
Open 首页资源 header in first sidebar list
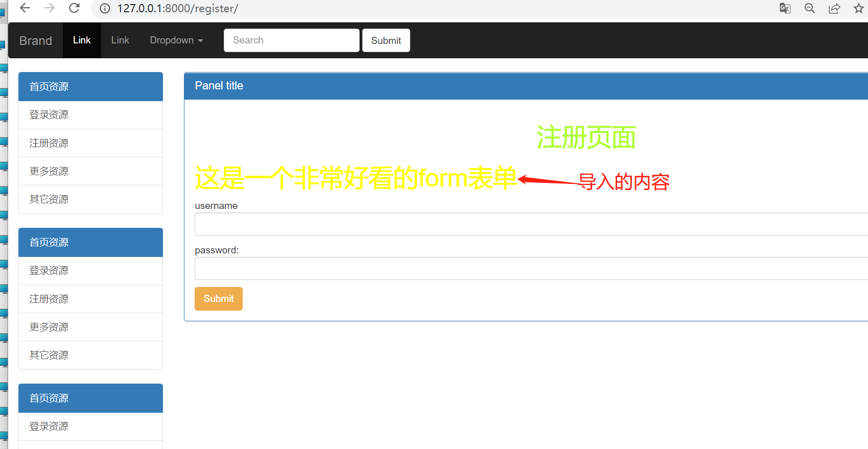coord(90,87)
